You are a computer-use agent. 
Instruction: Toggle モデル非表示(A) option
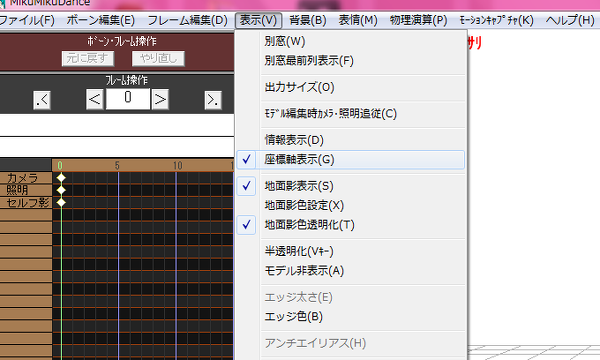(351, 271)
